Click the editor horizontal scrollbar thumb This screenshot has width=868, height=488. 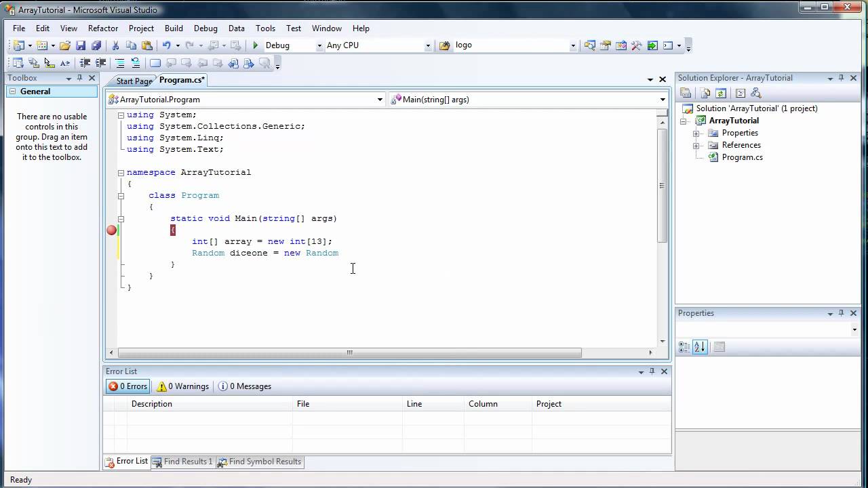[x=350, y=352]
